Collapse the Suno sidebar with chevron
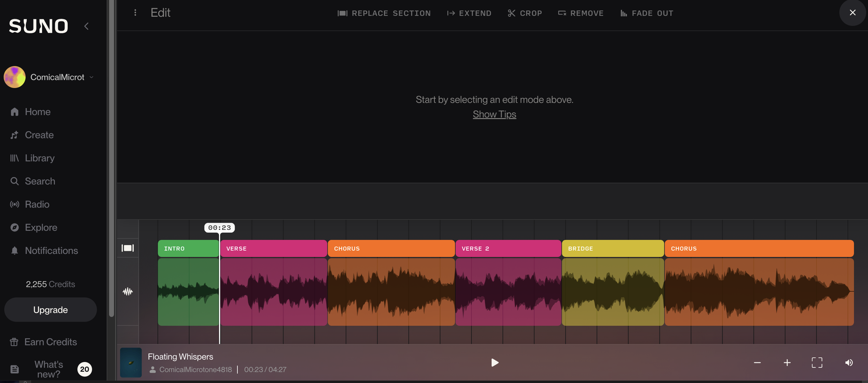This screenshot has height=383, width=868. 87,26
